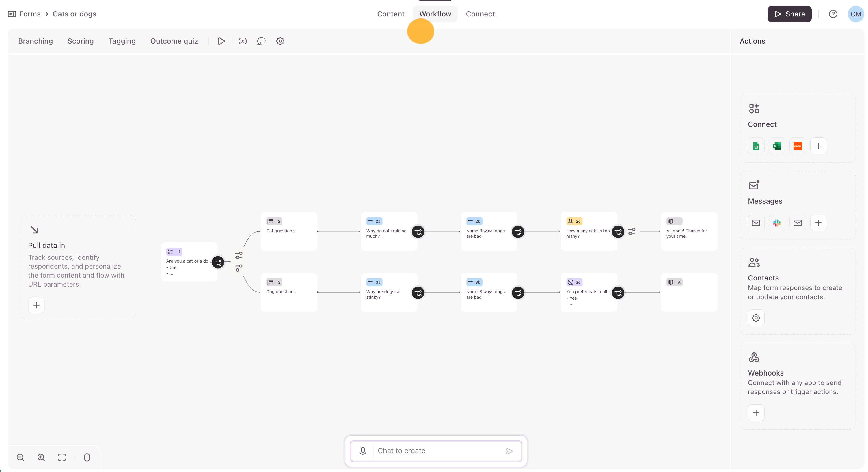This screenshot has height=472, width=868.
Task: Add URL parameter in Pull data in
Action: pyautogui.click(x=36, y=305)
